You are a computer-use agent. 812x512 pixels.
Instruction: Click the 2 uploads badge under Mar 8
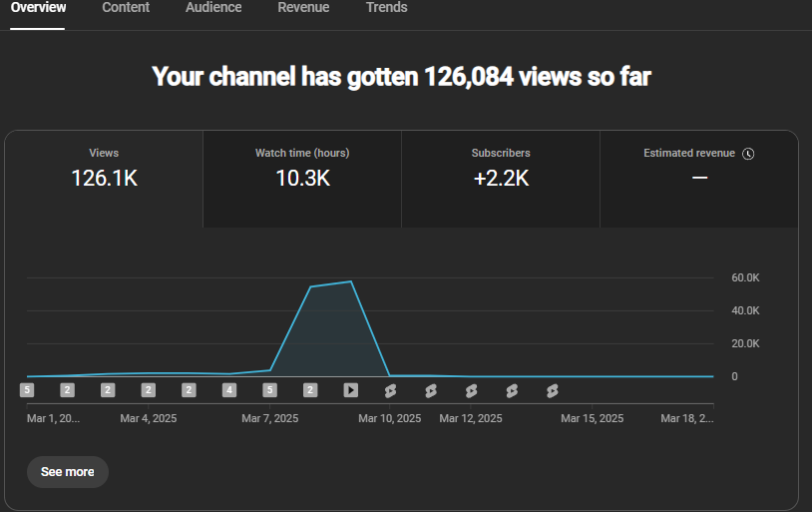click(x=310, y=390)
